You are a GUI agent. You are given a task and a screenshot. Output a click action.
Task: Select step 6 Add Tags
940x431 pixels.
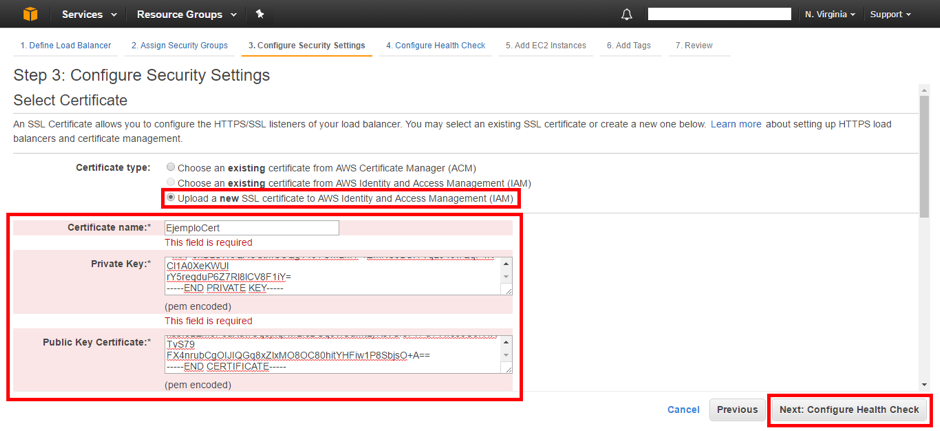point(628,46)
